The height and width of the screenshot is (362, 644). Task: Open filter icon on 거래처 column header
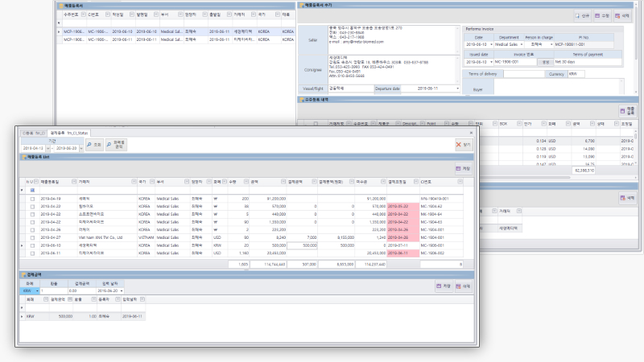tap(134, 182)
